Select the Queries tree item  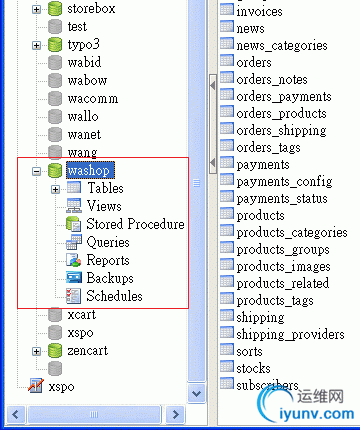tap(108, 242)
